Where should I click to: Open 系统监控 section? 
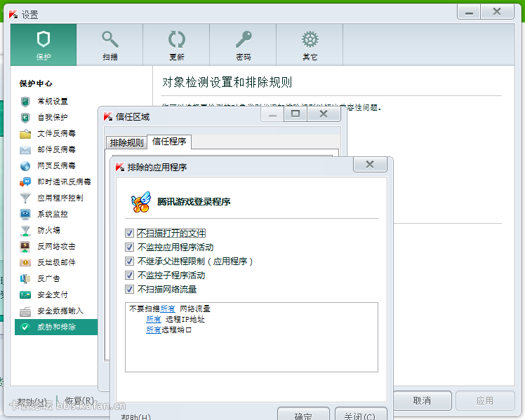tap(53, 214)
